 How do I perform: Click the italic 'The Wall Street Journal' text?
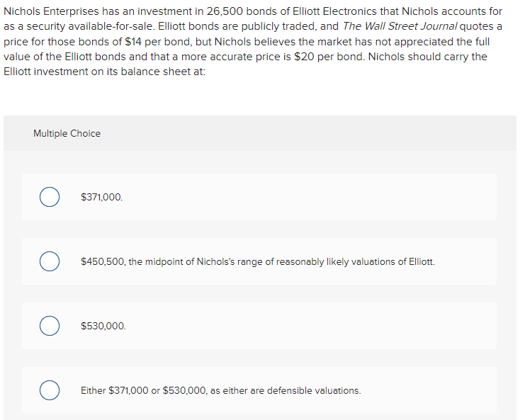coord(400,26)
